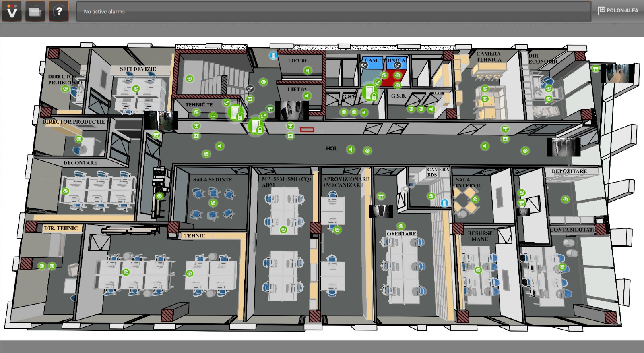Open help with the question mark button
644x353 pixels.
[x=59, y=11]
